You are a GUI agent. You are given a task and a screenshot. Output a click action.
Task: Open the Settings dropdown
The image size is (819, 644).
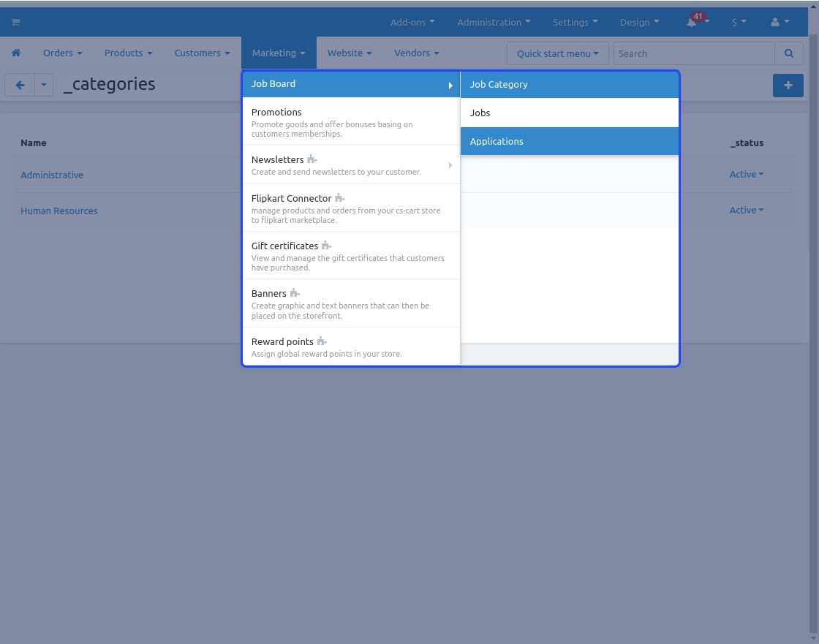pyautogui.click(x=575, y=22)
